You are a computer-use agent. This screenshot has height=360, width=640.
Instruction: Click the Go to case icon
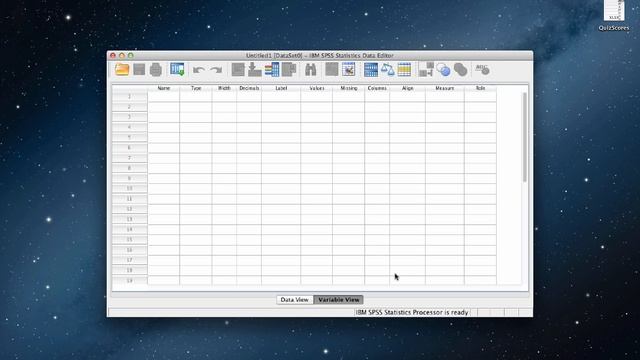click(x=238, y=69)
